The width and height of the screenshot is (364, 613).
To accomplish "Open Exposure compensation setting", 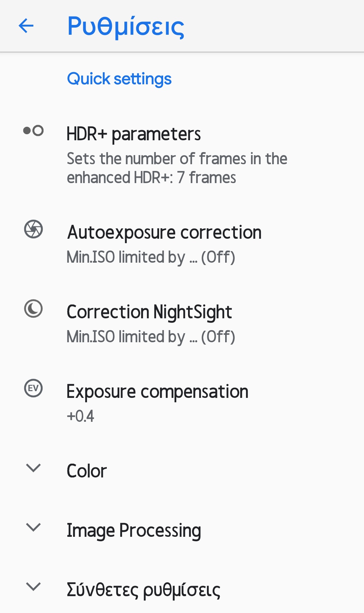I will pos(157,392).
